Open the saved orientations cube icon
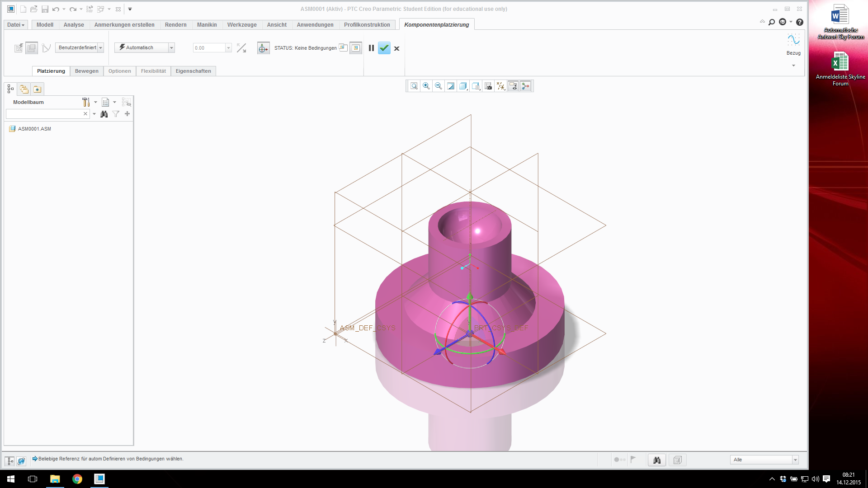This screenshot has height=488, width=868. pyautogui.click(x=463, y=86)
